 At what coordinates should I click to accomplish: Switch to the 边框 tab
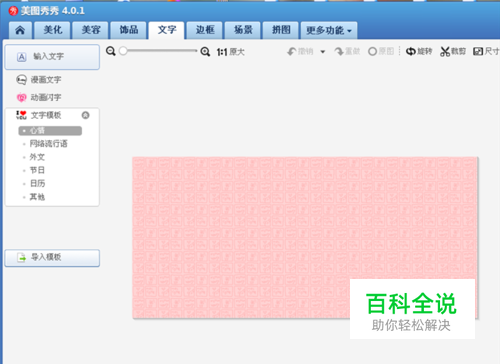pos(205,30)
